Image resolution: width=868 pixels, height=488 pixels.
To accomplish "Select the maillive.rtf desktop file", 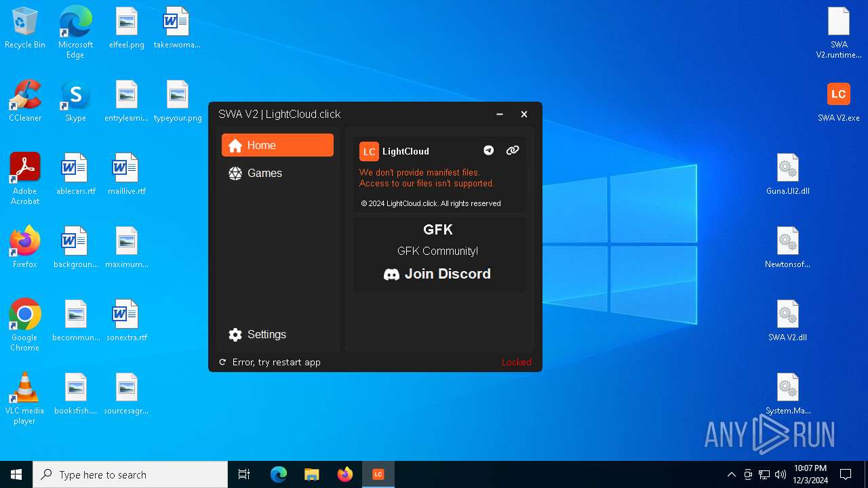I will click(127, 175).
